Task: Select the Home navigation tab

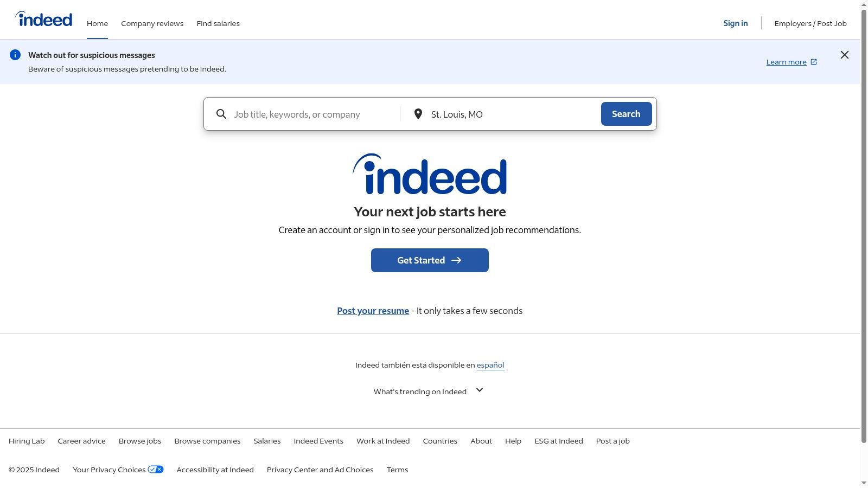Action: pyautogui.click(x=97, y=23)
